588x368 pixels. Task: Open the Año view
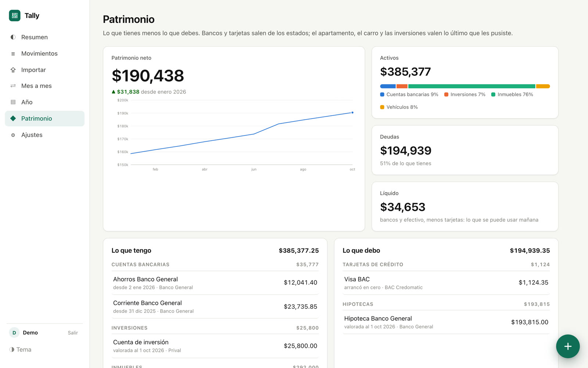coord(44,102)
